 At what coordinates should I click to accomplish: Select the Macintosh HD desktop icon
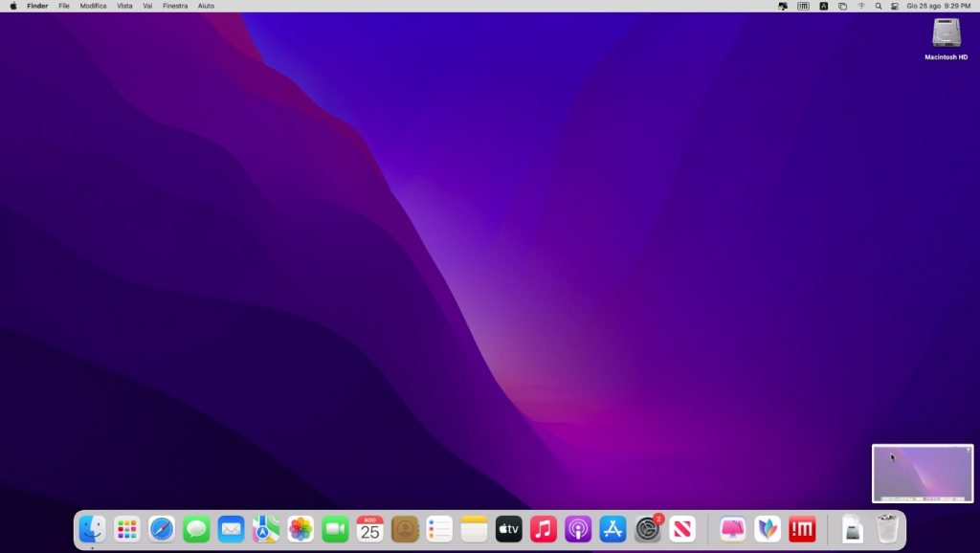click(946, 38)
